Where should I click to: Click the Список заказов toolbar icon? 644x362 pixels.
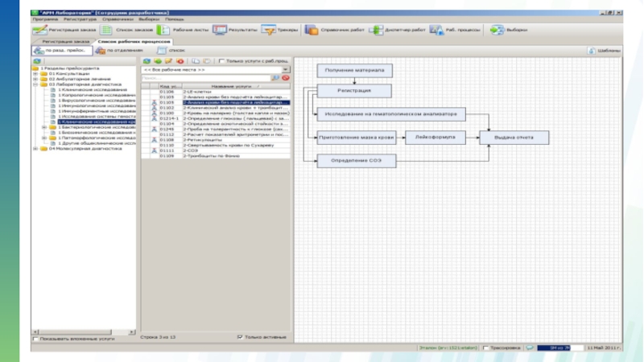[107, 30]
